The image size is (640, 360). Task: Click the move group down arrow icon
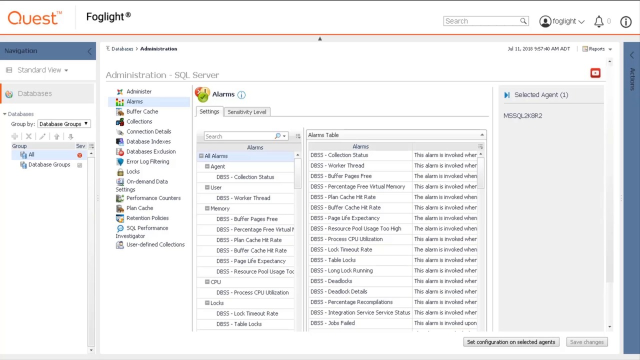(x=71, y=136)
